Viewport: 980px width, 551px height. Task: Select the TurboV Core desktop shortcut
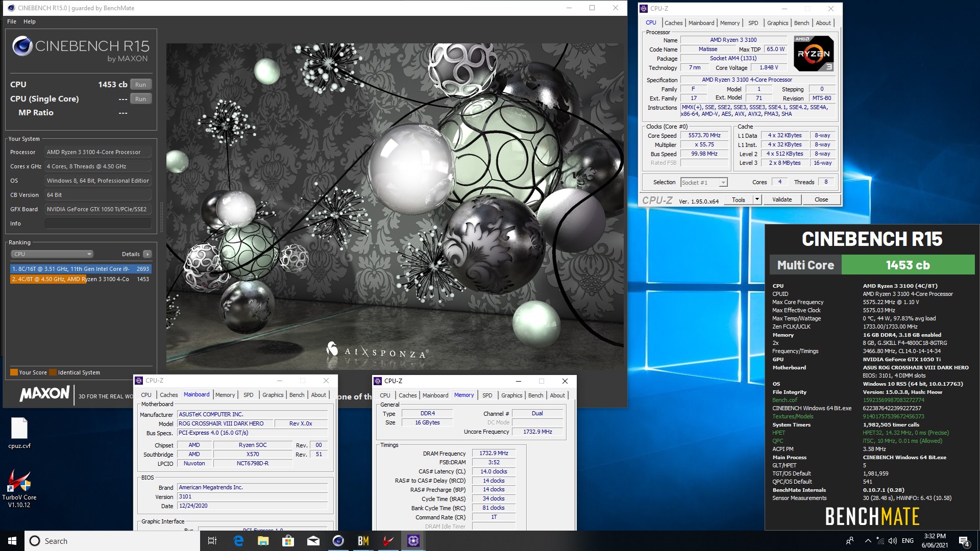19,488
